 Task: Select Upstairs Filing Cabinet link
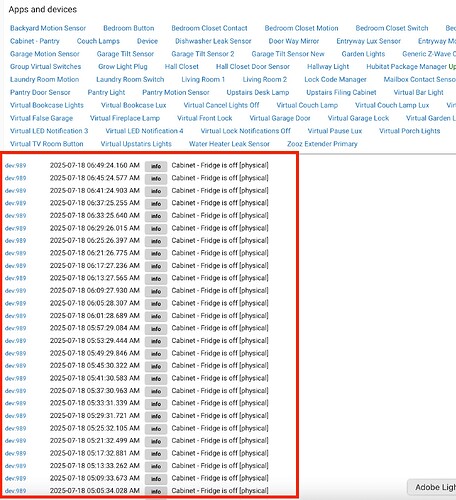click(341, 92)
